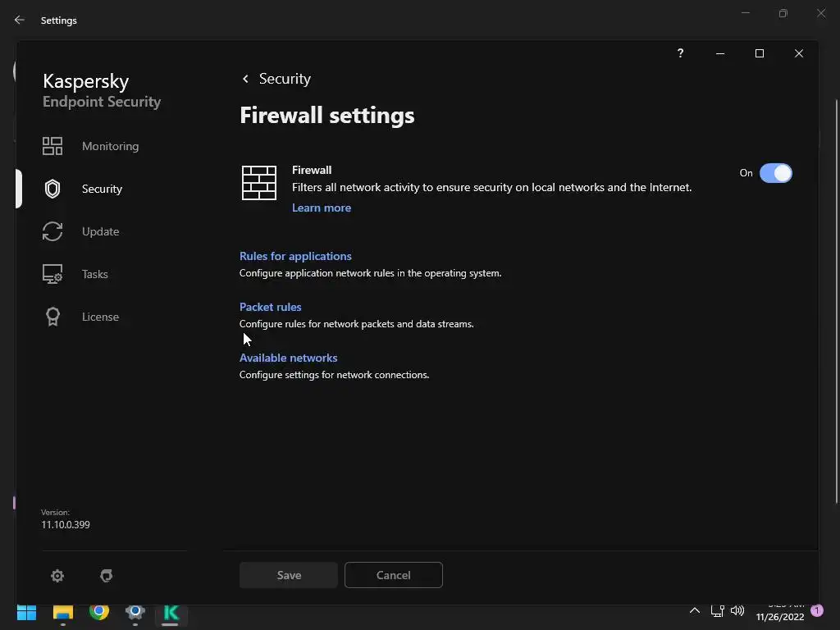Open Kaspersky help question mark
The height and width of the screenshot is (630, 840).
[680, 53]
